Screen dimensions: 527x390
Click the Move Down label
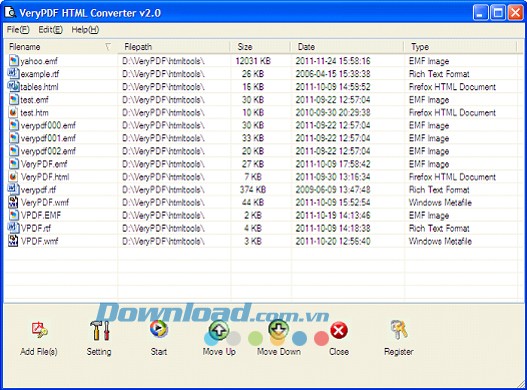click(279, 352)
